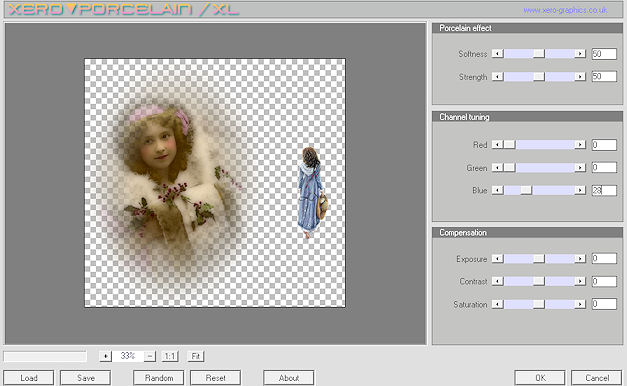Click the Contrast slider thumb

tap(539, 282)
